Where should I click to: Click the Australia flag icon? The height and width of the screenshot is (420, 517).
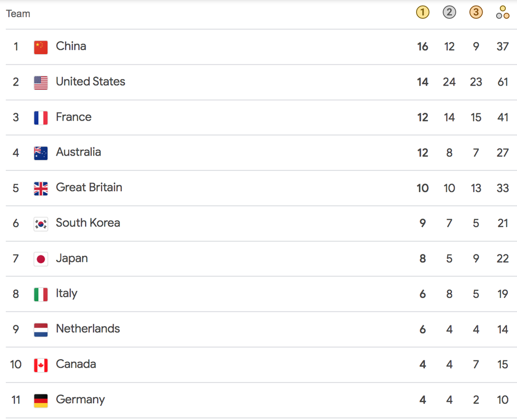41,154
